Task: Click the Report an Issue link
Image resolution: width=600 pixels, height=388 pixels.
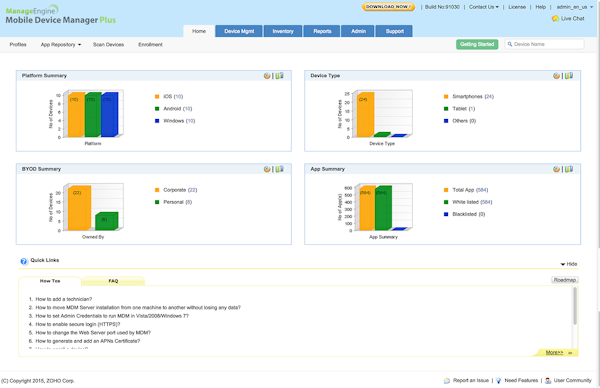Action: [471, 381]
